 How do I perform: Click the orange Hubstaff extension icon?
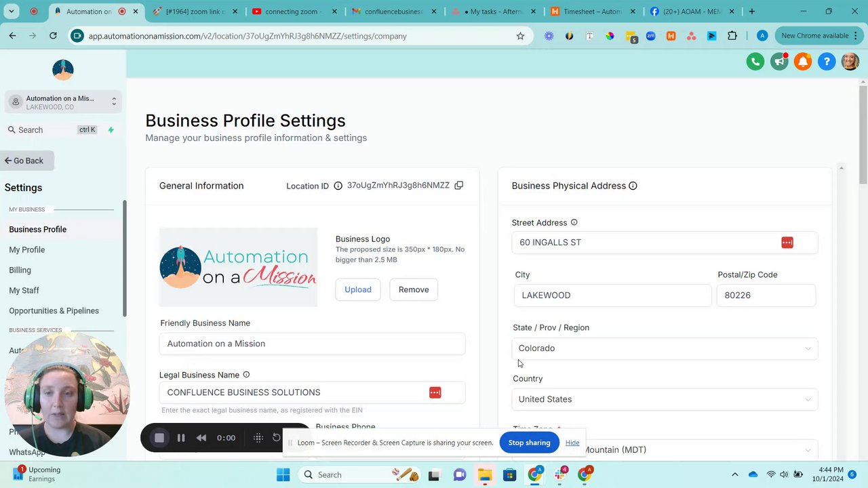coord(671,36)
